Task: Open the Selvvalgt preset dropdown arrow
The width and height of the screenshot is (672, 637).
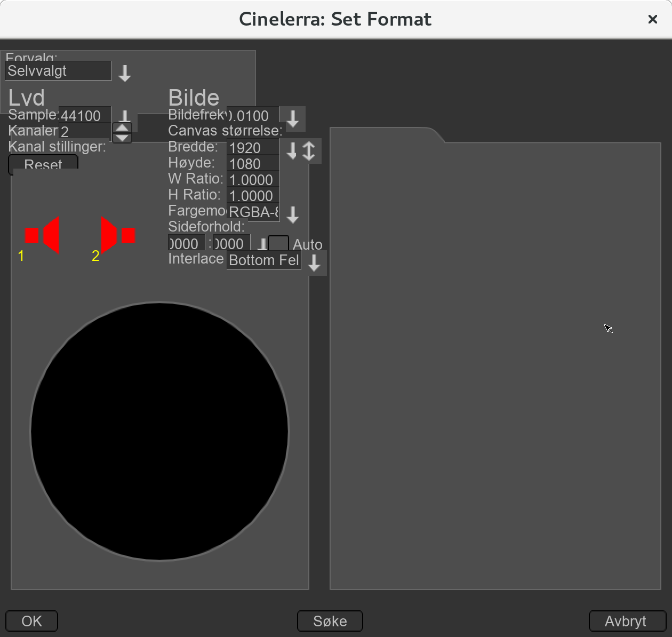Action: pos(125,73)
